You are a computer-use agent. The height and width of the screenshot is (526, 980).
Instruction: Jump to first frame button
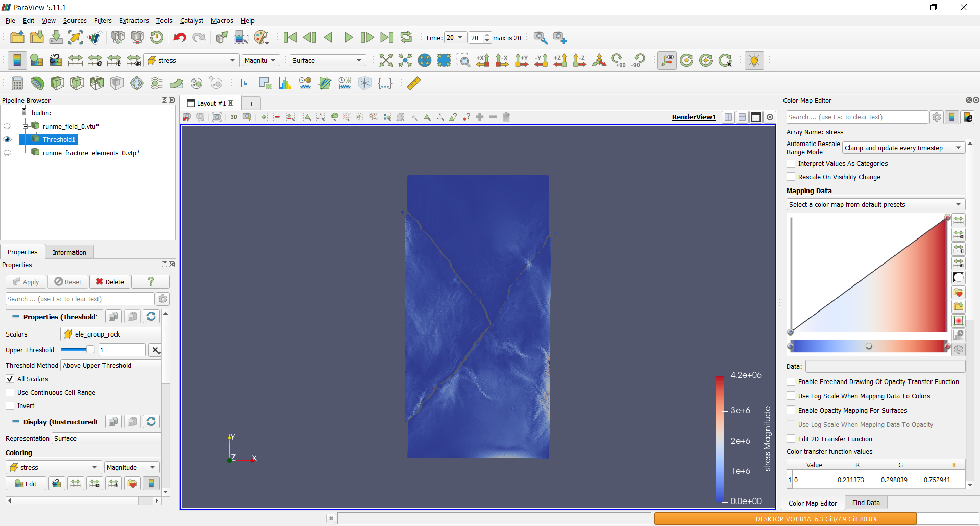coord(290,37)
